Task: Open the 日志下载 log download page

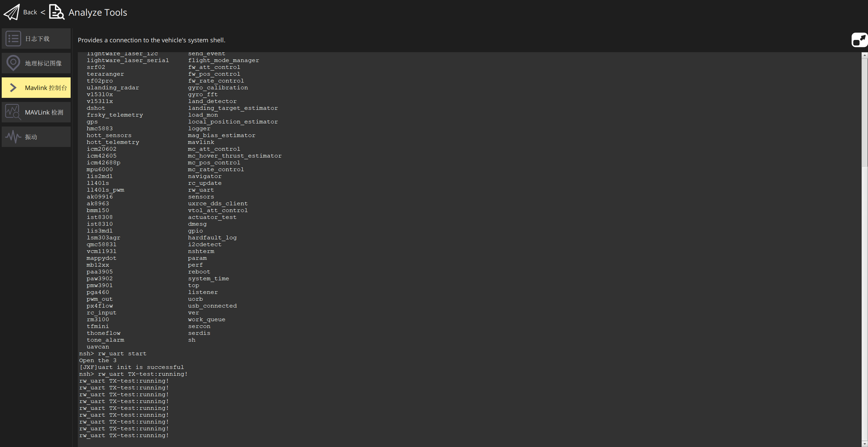Action: 38,39
